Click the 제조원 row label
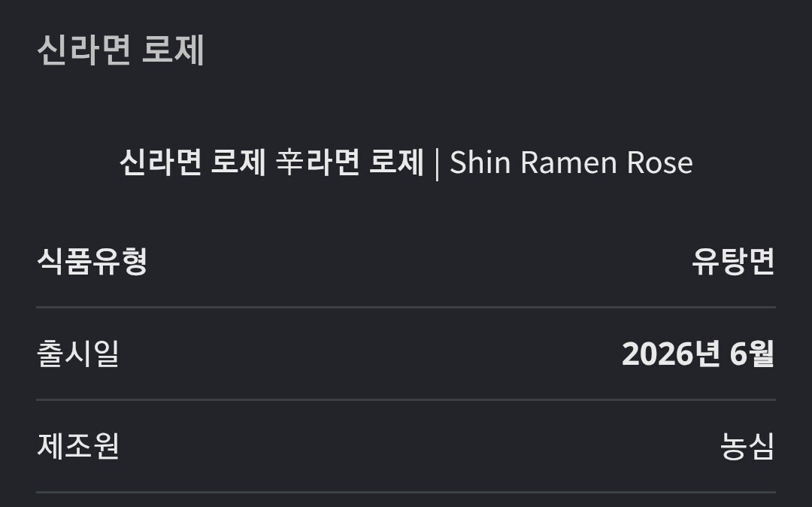The height and width of the screenshot is (507, 812). tap(78, 446)
